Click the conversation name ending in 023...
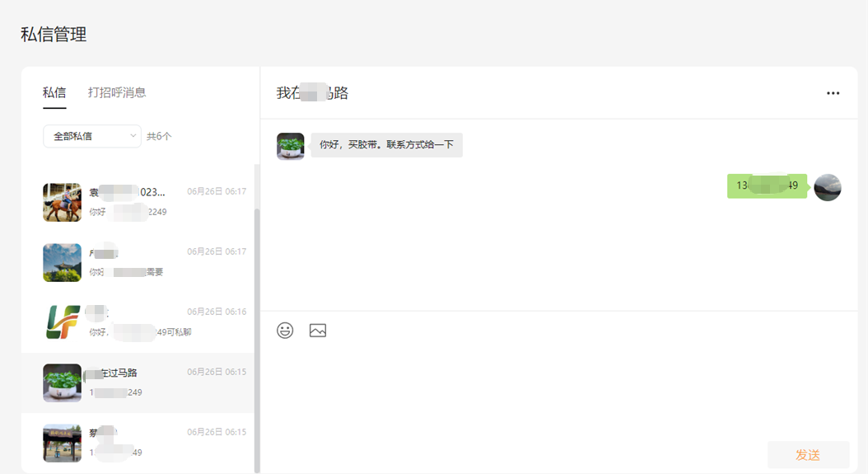The width and height of the screenshot is (868, 474). pyautogui.click(x=128, y=192)
